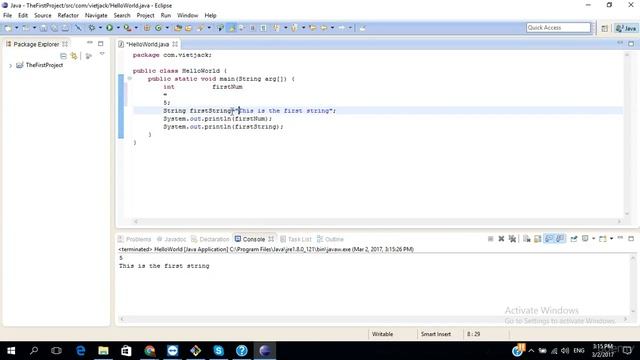Click the Forward navigation arrow icon
Screen dimensions: 640x360
342,28
